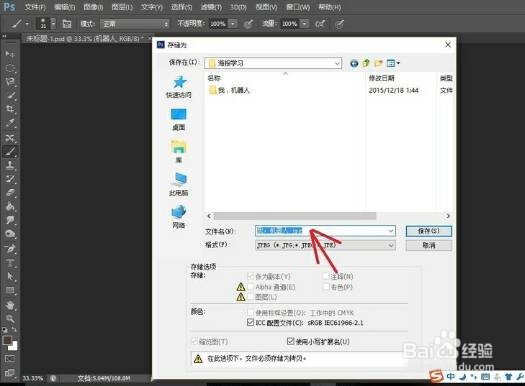The width and height of the screenshot is (525, 386).
Task: Select the Rectangle shape tool
Action: coord(10,290)
